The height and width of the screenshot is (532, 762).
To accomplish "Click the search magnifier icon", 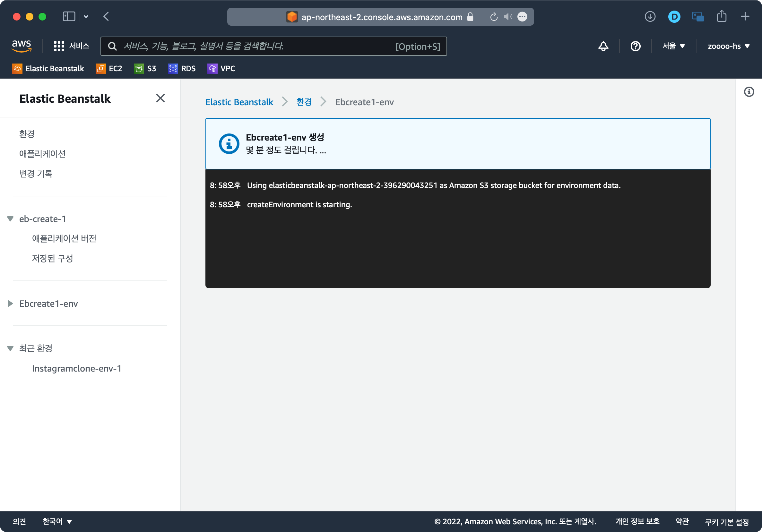I will click(113, 47).
